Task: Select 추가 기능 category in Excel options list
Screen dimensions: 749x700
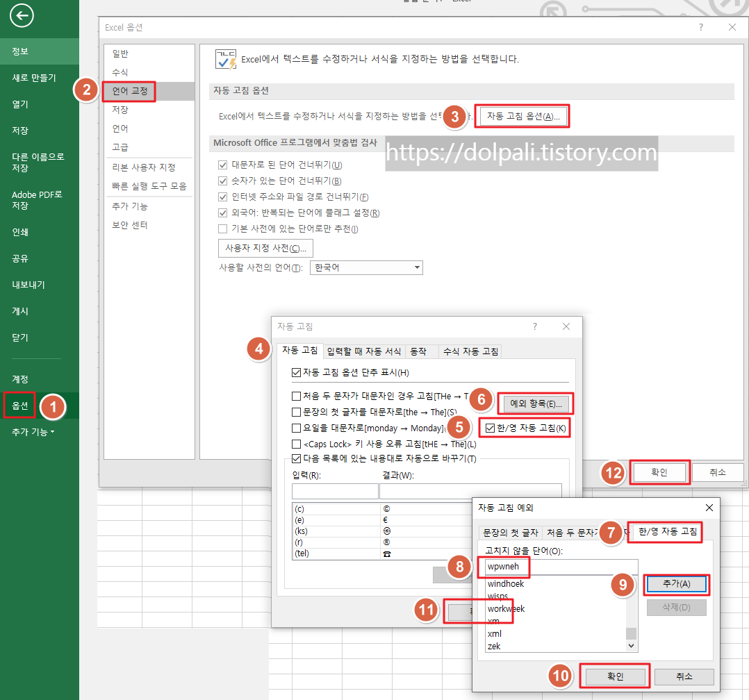Action: click(149, 206)
